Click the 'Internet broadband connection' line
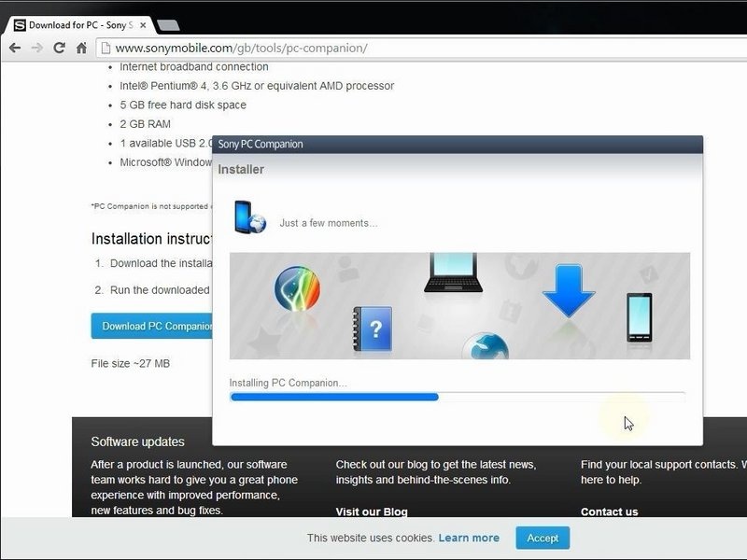Image resolution: width=747 pixels, height=560 pixels. [x=194, y=66]
